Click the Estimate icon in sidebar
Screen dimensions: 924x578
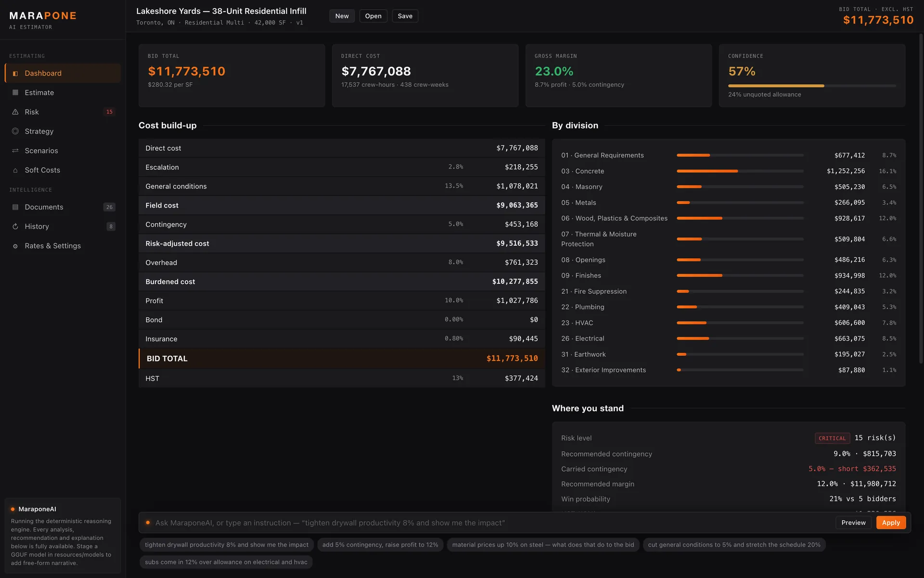(15, 92)
